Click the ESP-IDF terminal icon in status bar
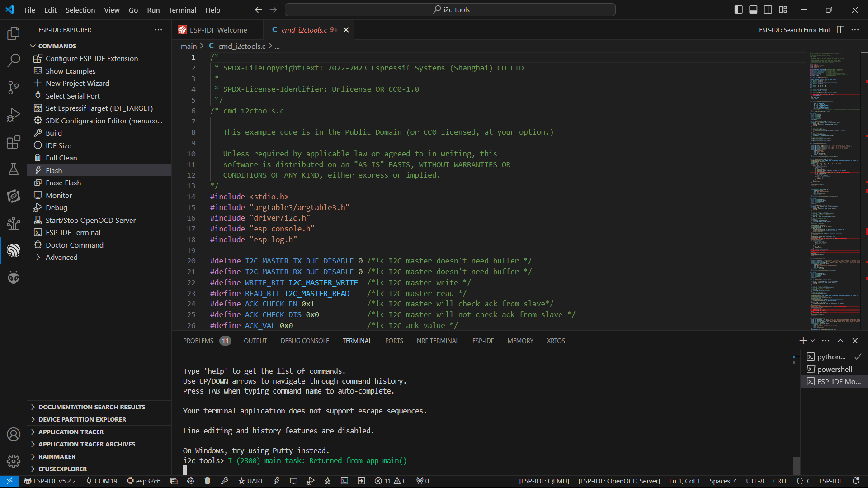The height and width of the screenshot is (488, 868). tap(344, 481)
